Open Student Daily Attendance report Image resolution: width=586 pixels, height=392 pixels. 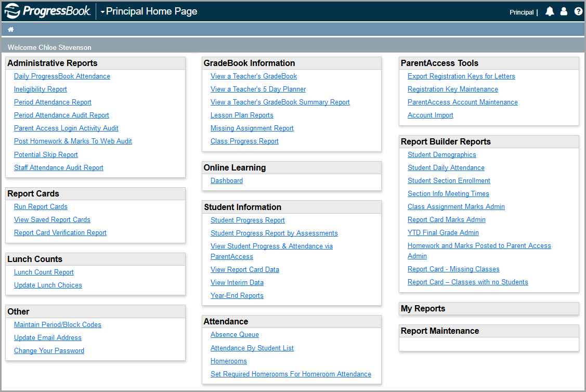(446, 168)
